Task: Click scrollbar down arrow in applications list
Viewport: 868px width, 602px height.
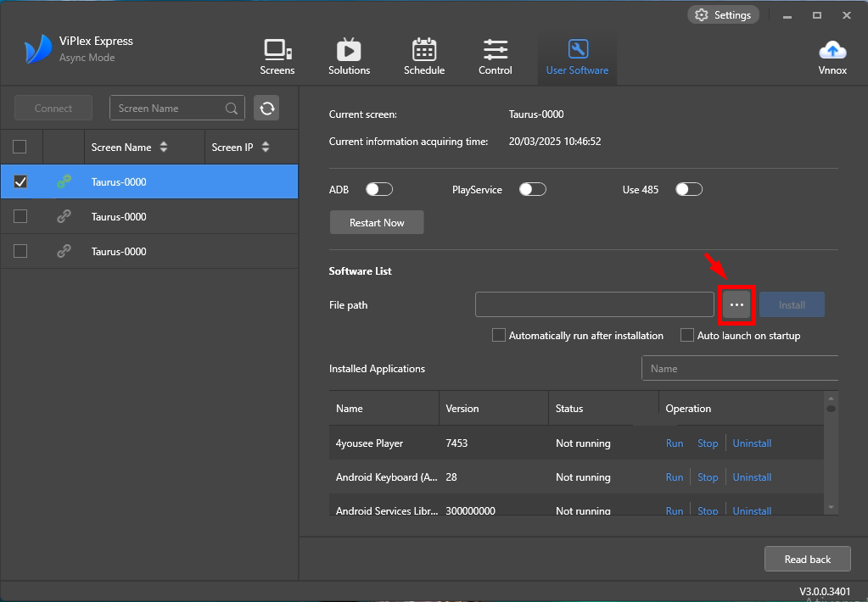Action: (831, 507)
